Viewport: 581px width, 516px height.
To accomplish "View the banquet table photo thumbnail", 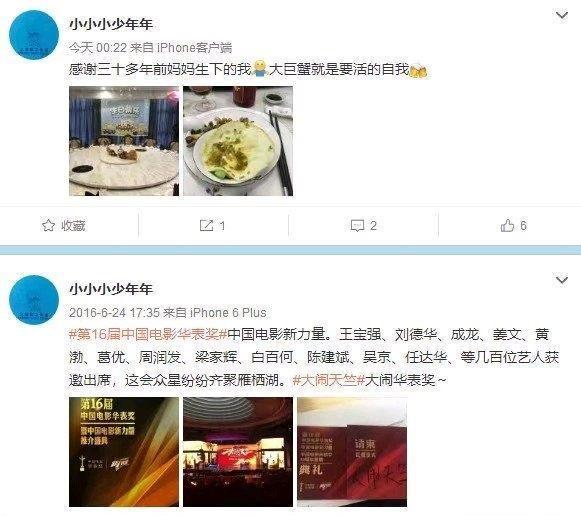I will pyautogui.click(x=124, y=141).
